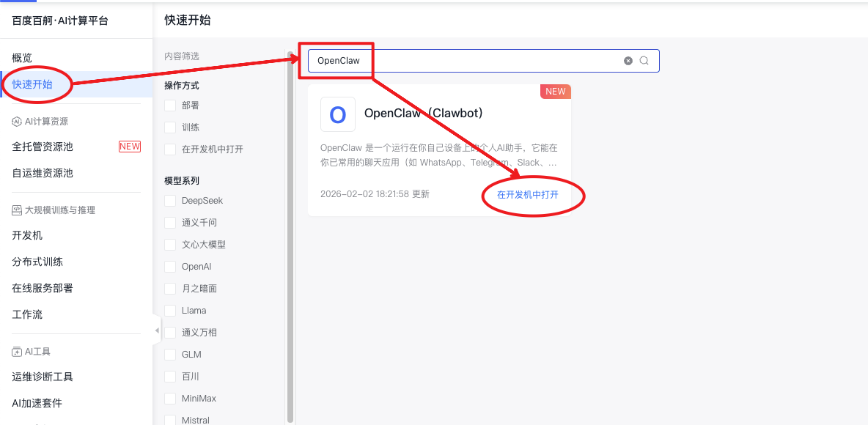
Task: Open 概览 in the sidebar
Action: tap(22, 58)
